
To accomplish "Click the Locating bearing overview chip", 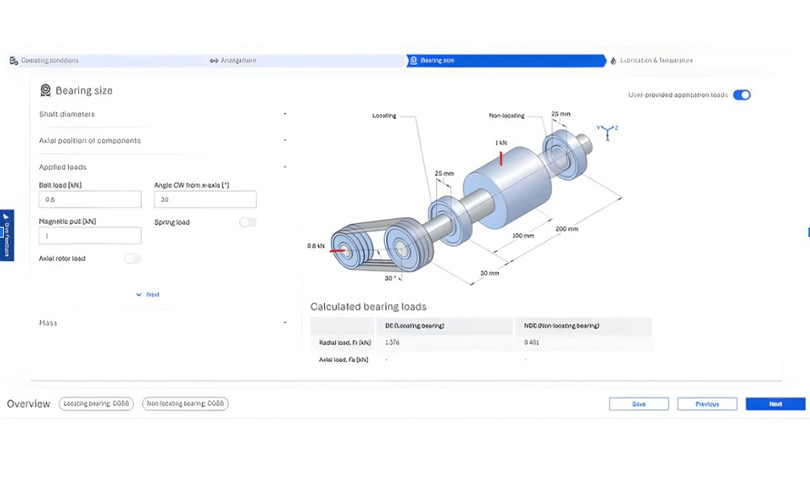I will (x=97, y=404).
